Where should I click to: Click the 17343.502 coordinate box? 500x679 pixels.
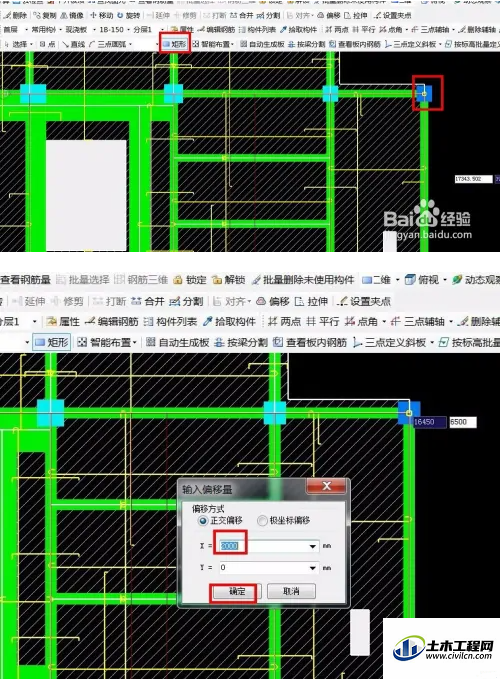(474, 179)
